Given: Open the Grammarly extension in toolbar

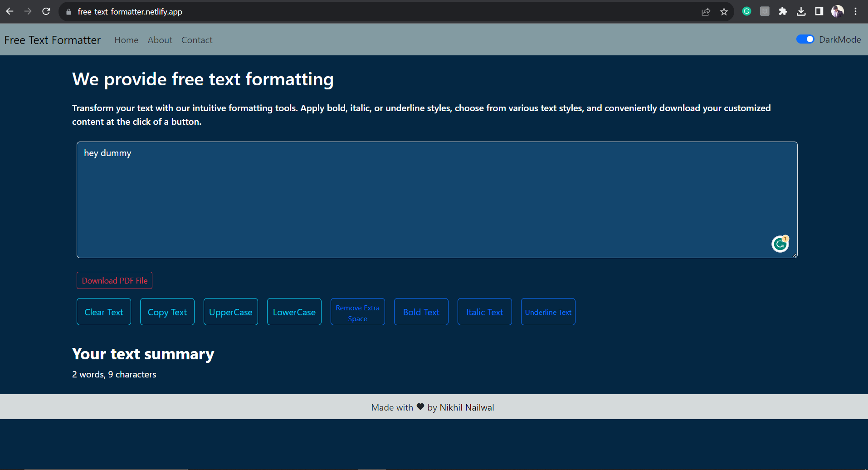Looking at the screenshot, I should [746, 11].
